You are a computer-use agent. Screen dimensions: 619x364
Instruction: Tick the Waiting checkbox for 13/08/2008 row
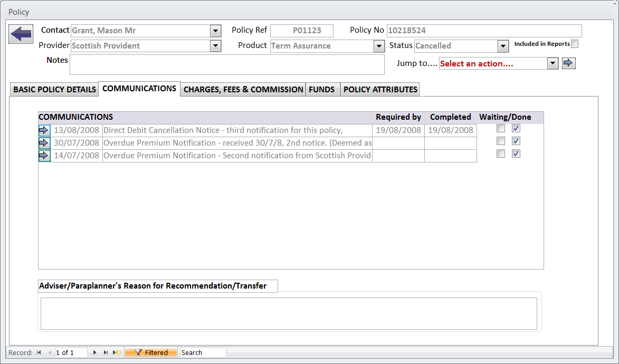pos(501,128)
